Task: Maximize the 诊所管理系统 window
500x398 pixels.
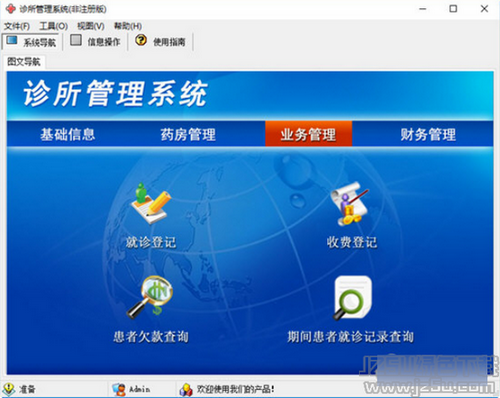Action: (453, 9)
